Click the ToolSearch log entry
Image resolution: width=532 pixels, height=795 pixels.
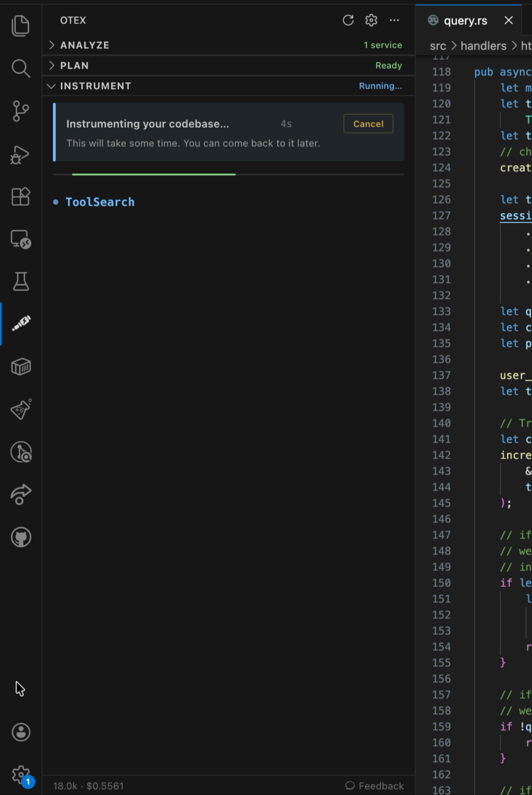coord(100,202)
